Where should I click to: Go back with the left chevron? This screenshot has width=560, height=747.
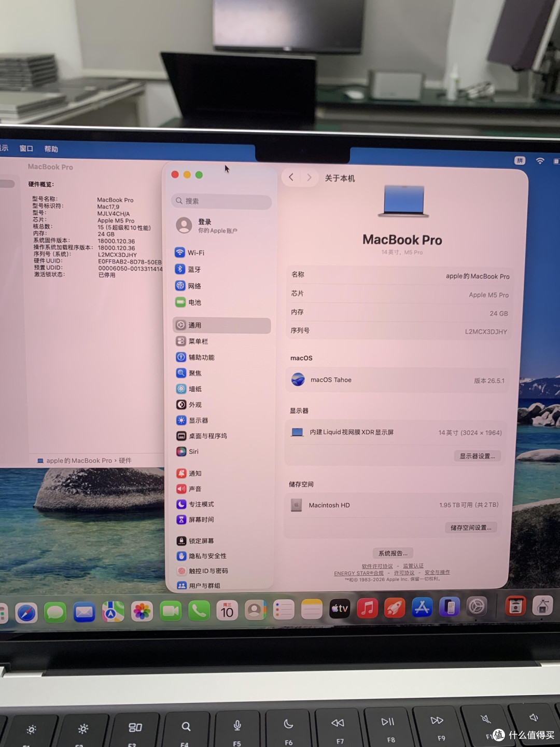point(291,177)
